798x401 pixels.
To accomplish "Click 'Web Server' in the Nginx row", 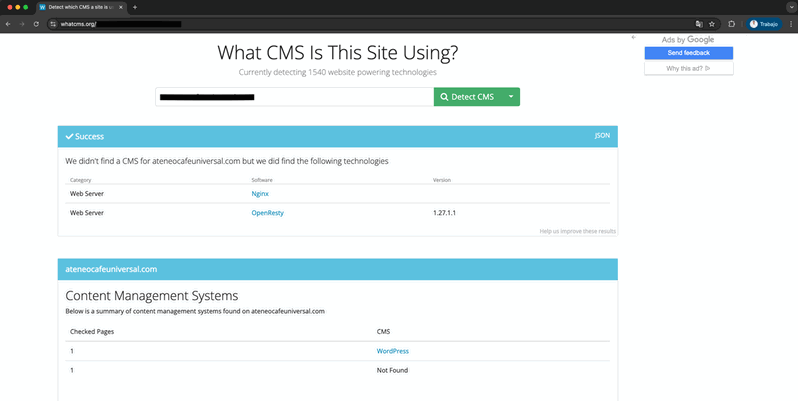I will coord(87,194).
